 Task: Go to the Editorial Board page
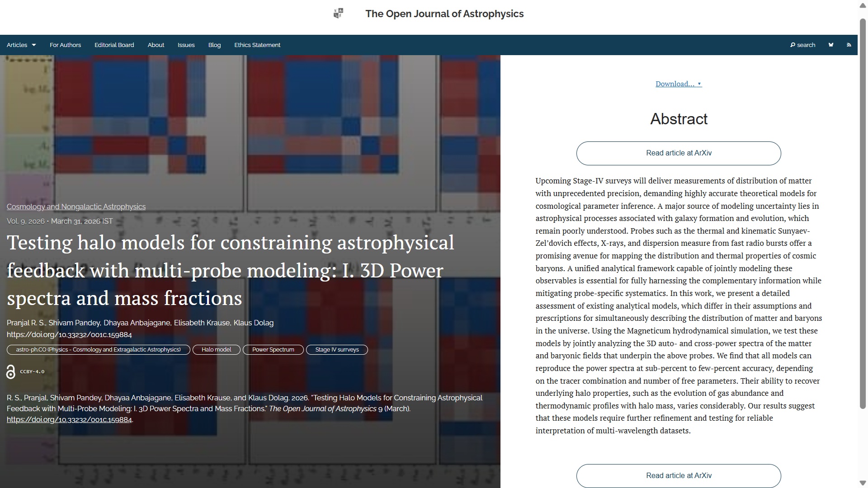[x=114, y=45]
